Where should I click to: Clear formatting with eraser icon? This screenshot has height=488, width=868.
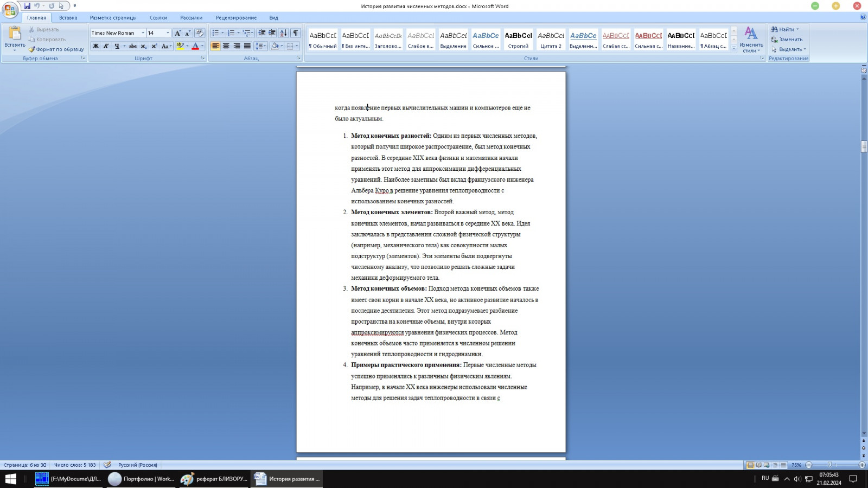[x=200, y=33]
